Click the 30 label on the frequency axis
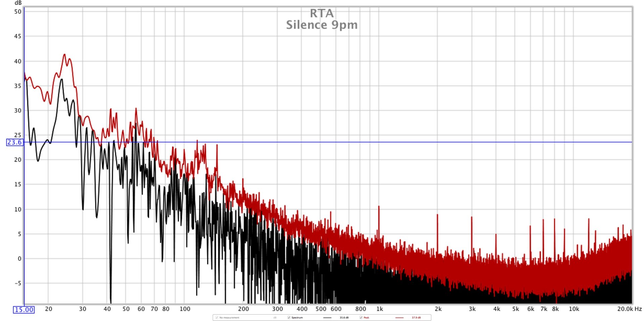The image size is (644, 321). coord(83,309)
